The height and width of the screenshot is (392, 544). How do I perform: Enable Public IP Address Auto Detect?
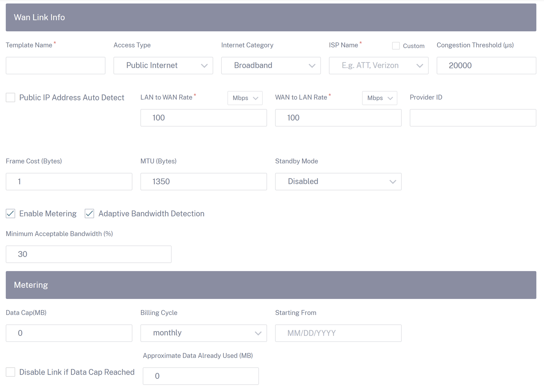(10, 98)
